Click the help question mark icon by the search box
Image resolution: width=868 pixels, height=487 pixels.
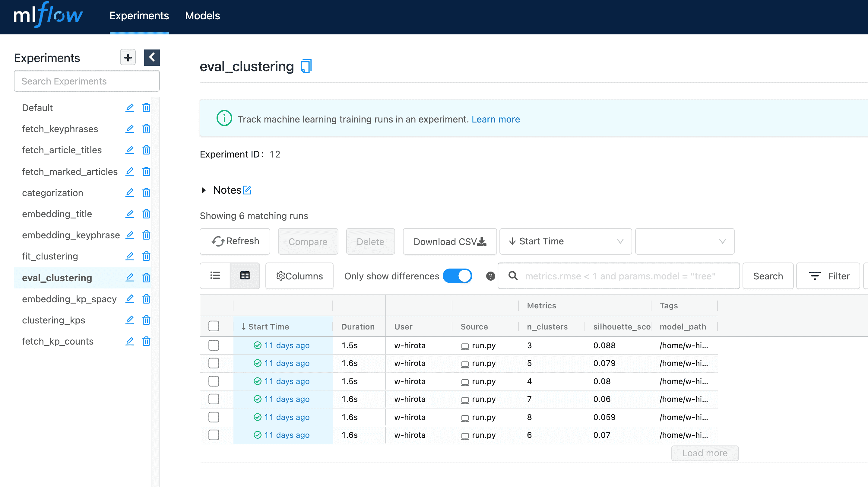490,276
